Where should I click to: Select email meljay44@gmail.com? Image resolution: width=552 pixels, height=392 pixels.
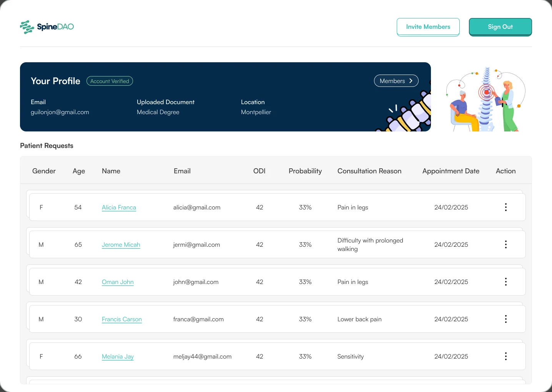202,357
